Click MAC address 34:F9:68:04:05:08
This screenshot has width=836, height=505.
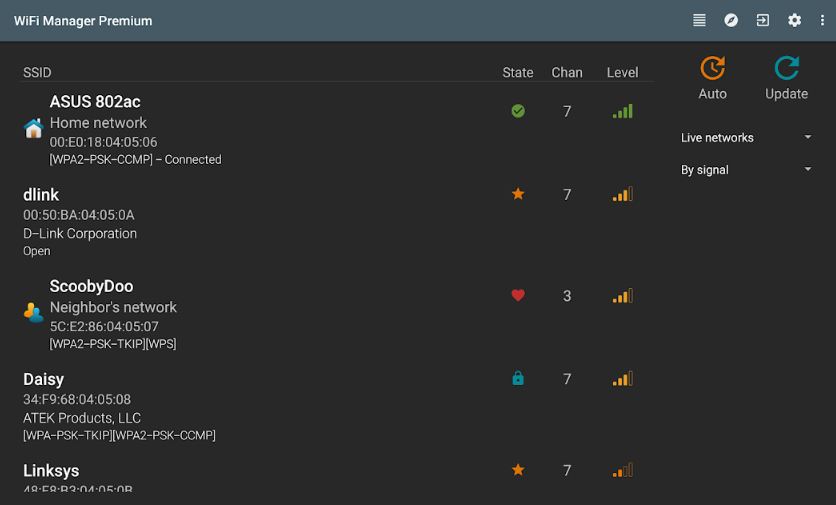click(77, 399)
